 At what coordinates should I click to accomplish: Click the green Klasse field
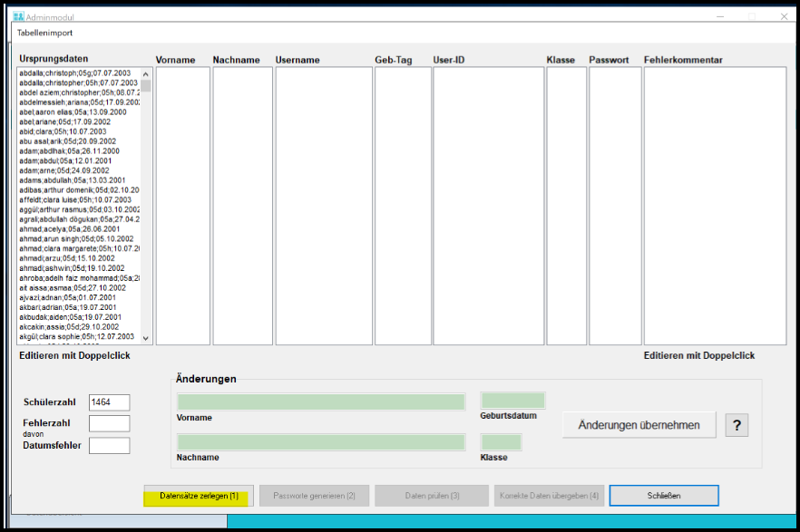pos(501,442)
